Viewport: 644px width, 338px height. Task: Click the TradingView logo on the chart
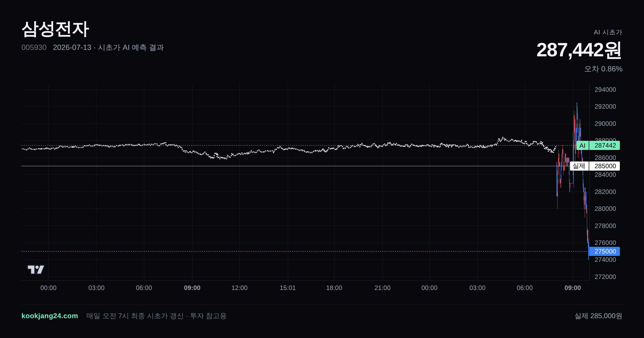click(x=36, y=270)
